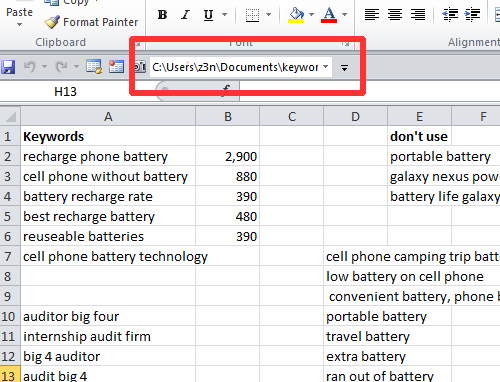Open font color dropdown arrow

tap(345, 15)
